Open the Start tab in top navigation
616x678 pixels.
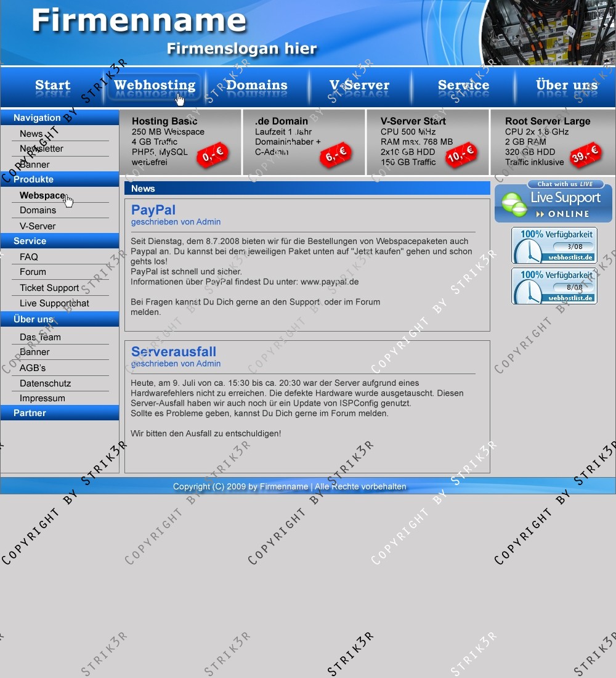pyautogui.click(x=53, y=85)
